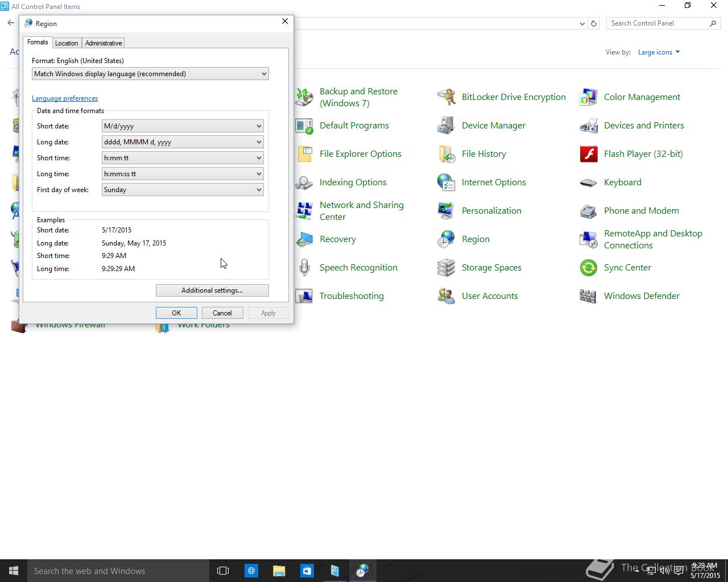This screenshot has width=728, height=582.
Task: Switch to the Location tab
Action: click(67, 43)
